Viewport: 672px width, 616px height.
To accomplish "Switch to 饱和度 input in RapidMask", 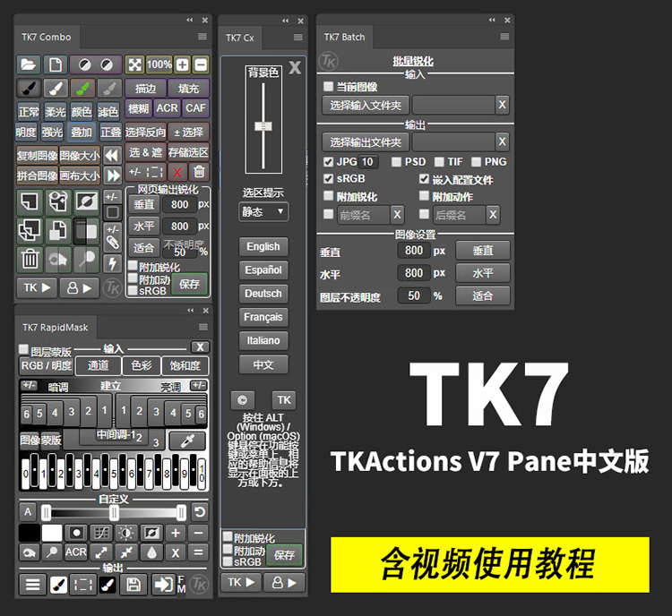I will point(185,365).
